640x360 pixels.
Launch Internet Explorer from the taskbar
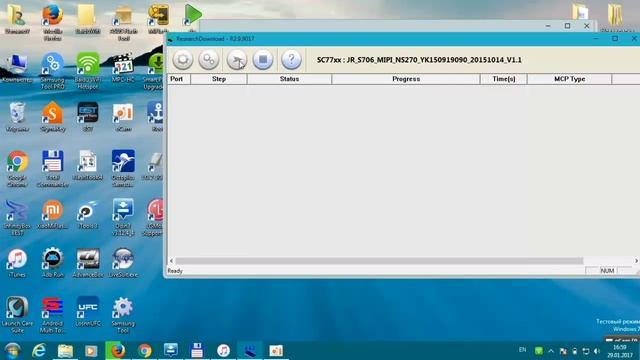(x=39, y=351)
